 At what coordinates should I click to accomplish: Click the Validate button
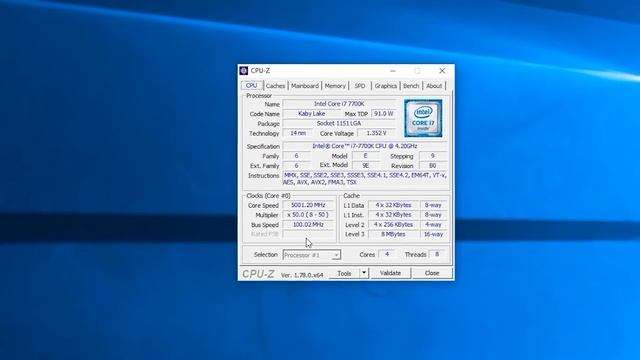tap(390, 273)
